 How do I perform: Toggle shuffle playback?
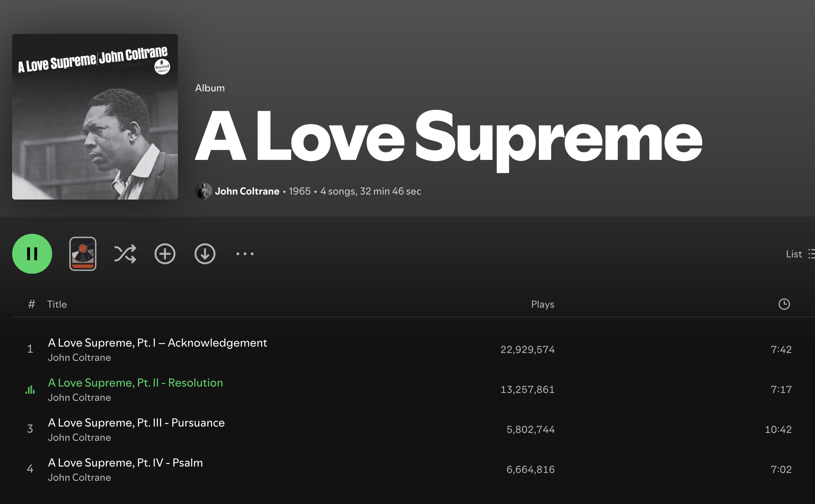click(125, 254)
